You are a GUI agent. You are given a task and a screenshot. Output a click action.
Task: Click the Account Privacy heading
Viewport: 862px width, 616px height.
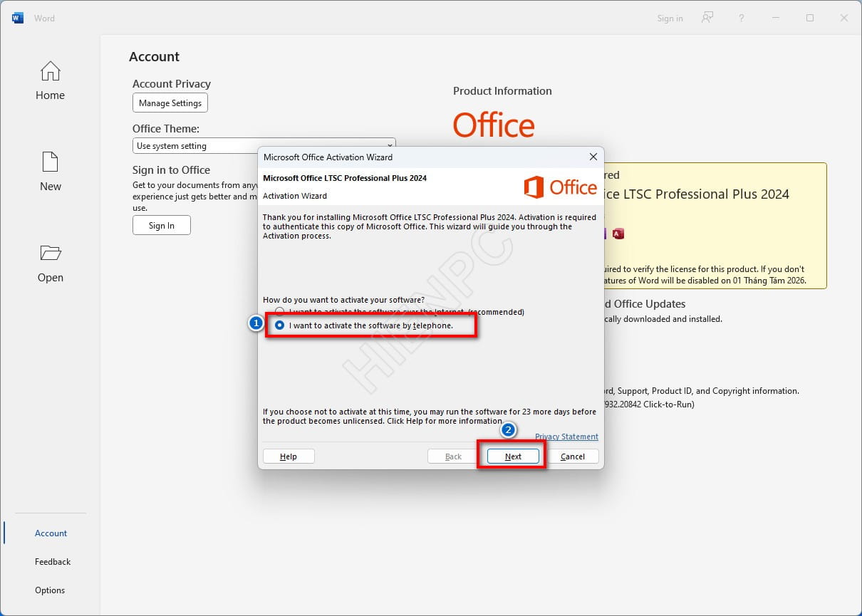click(172, 83)
